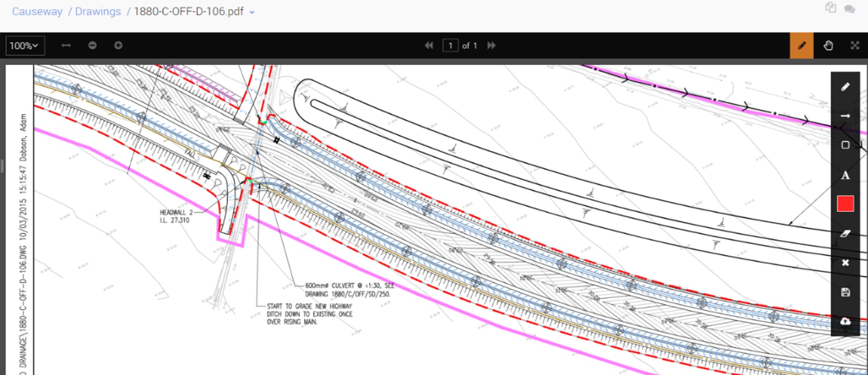Open the 100% zoom level dropdown
The image size is (868, 375).
coord(25,45)
